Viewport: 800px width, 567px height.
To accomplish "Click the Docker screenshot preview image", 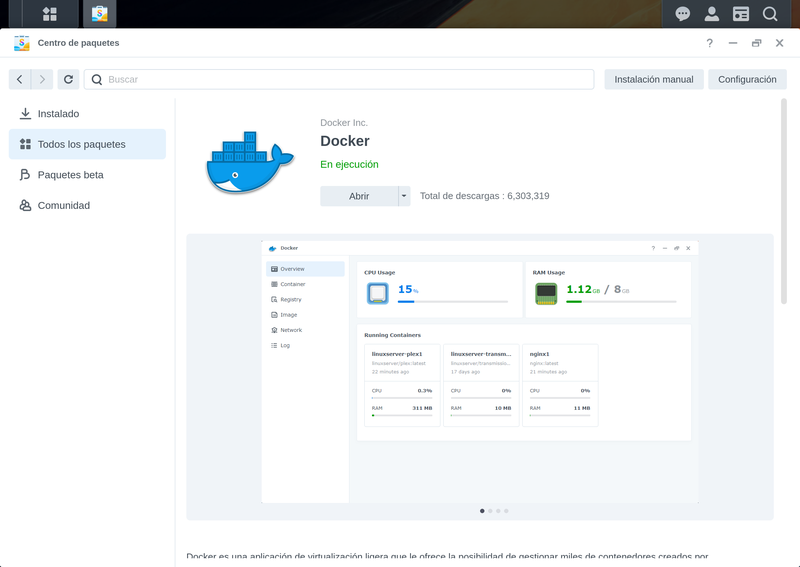I will (480, 372).
